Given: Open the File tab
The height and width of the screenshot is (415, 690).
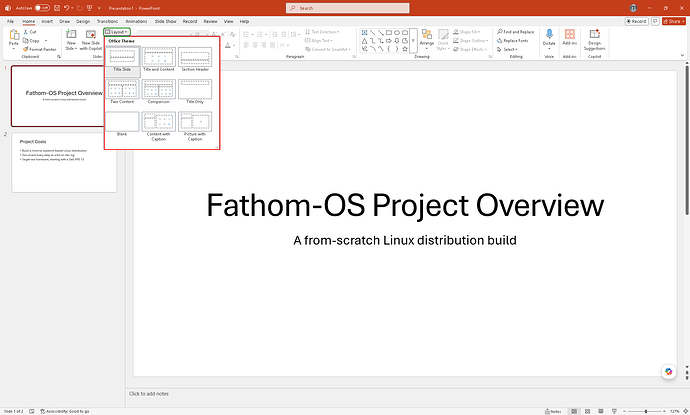Looking at the screenshot, I should point(11,21).
